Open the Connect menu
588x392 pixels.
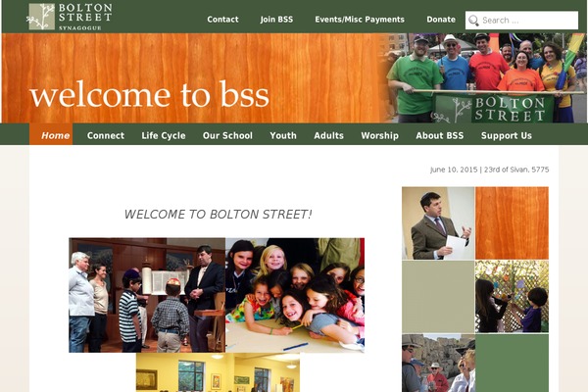click(x=106, y=135)
